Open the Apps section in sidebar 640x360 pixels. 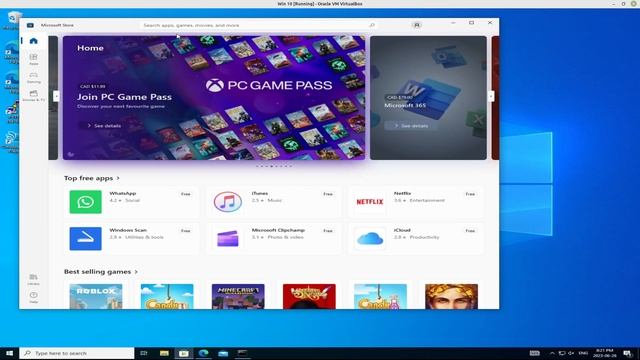pos(33,59)
